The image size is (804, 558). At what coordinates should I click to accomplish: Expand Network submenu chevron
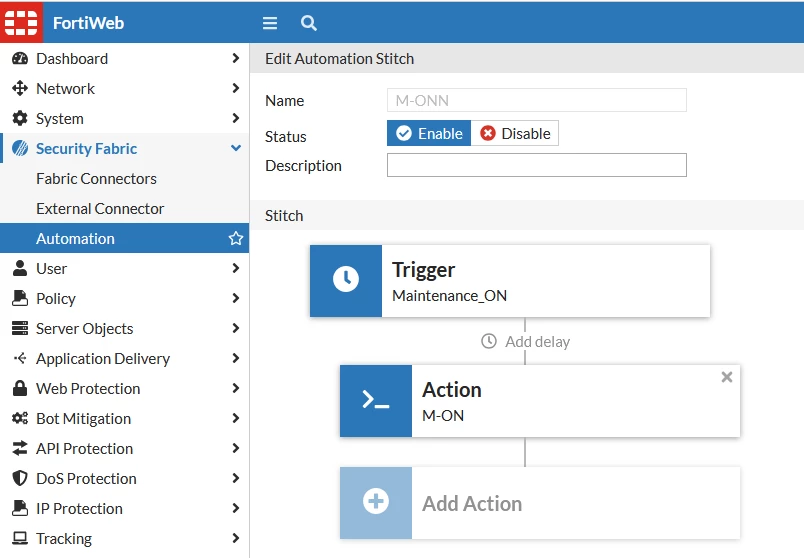(235, 88)
